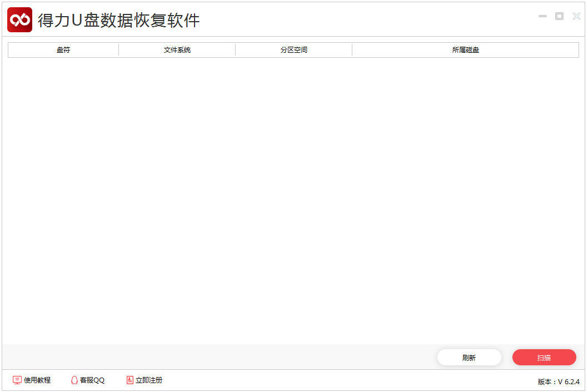Minimize the application window
Image resolution: width=588 pixels, height=392 pixels.
542,16
